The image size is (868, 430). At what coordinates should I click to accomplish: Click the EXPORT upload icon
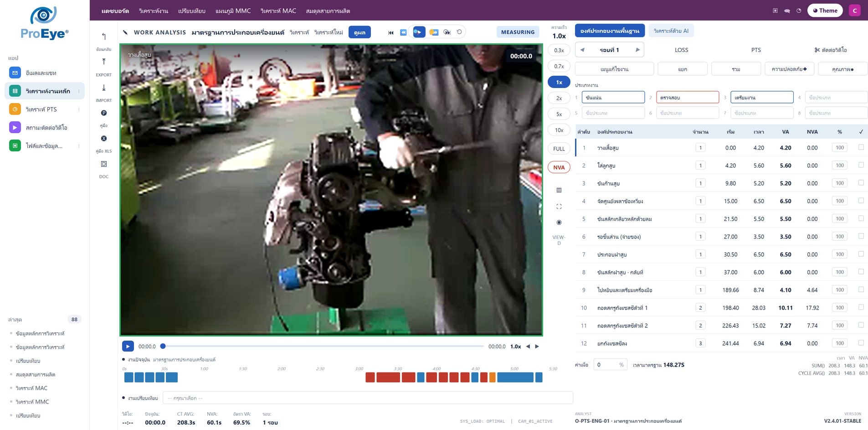pos(103,62)
